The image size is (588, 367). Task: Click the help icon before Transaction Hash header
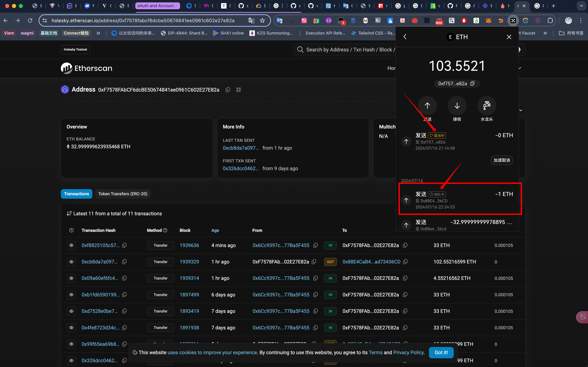click(x=71, y=230)
